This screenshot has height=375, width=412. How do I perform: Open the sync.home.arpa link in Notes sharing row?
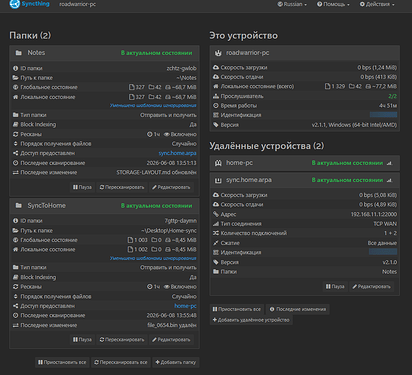pos(177,153)
